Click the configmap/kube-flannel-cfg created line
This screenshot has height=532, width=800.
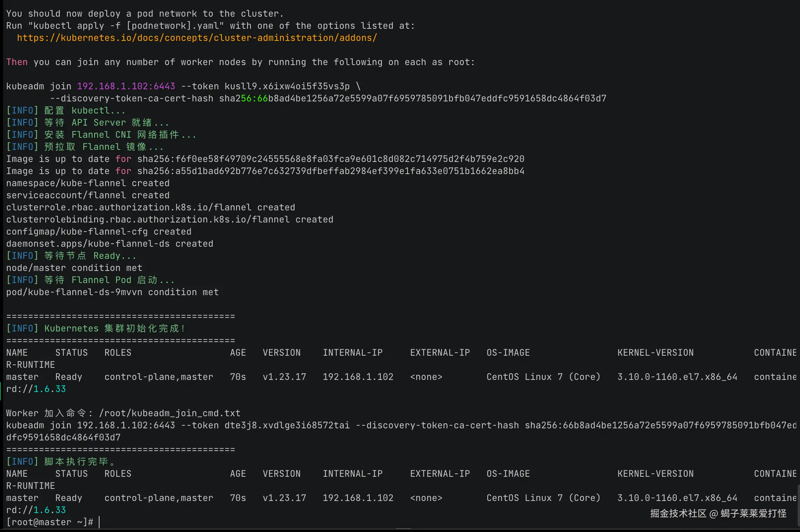[x=99, y=232]
